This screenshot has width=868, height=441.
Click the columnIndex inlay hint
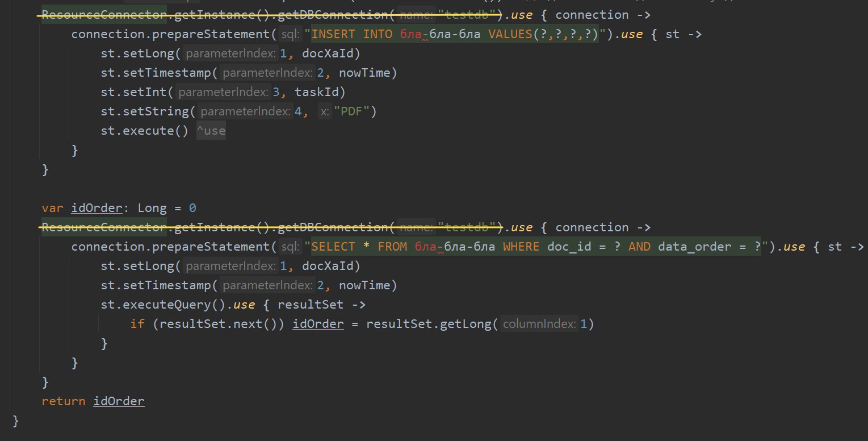coord(539,324)
